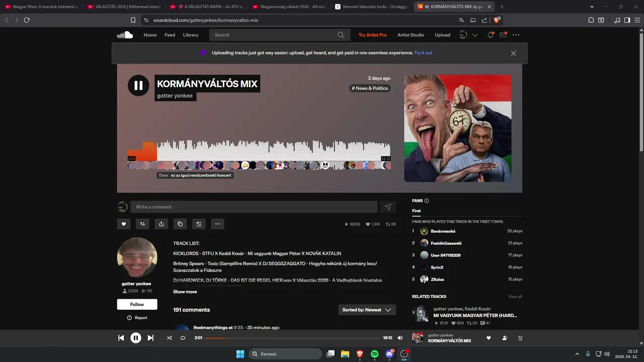Open fan Festéktüsszentő profile

pos(446,243)
